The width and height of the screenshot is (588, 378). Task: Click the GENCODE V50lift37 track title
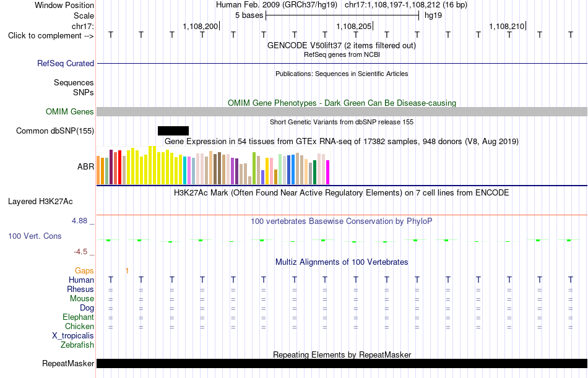tap(342, 45)
